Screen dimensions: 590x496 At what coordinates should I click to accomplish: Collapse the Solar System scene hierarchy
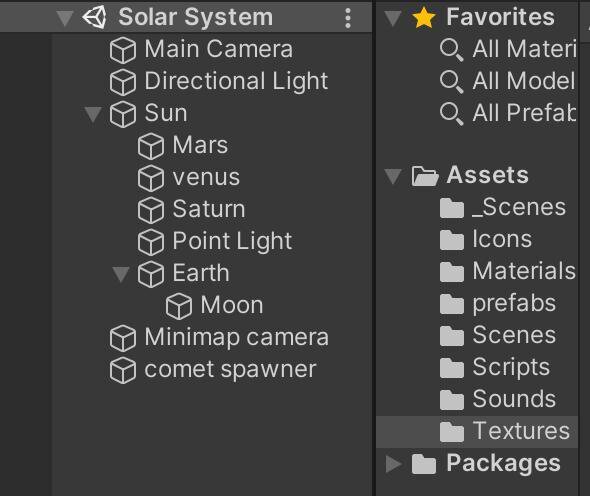tap(65, 18)
